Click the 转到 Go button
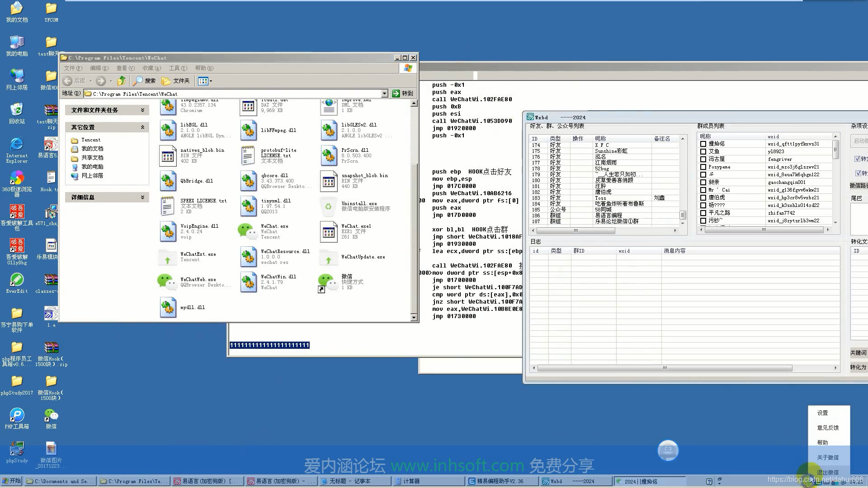This screenshot has width=868, height=488. 403,94
